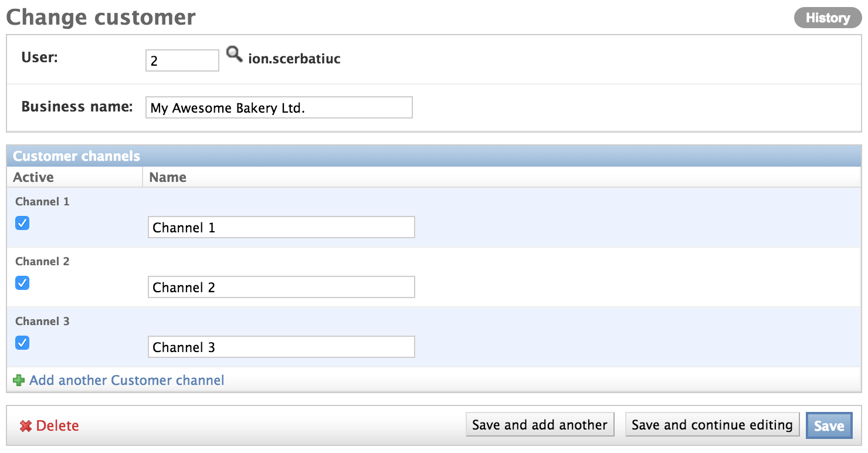This screenshot has height=453, width=868.
Task: Disable the Channel 2 active checkbox
Action: click(x=22, y=283)
